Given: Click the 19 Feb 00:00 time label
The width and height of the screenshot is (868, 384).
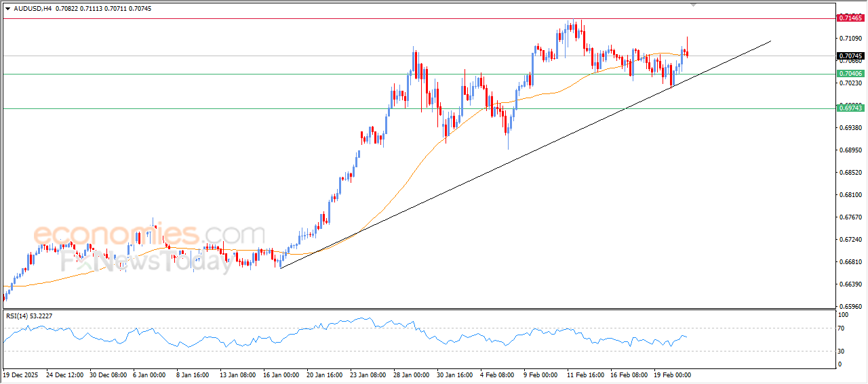Looking at the screenshot, I should click(x=673, y=374).
